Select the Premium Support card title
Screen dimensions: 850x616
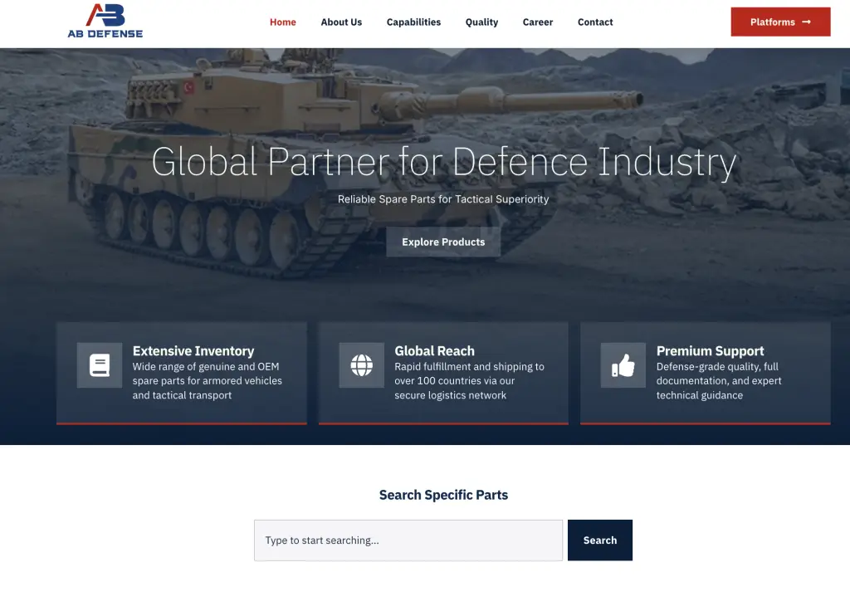(x=711, y=351)
